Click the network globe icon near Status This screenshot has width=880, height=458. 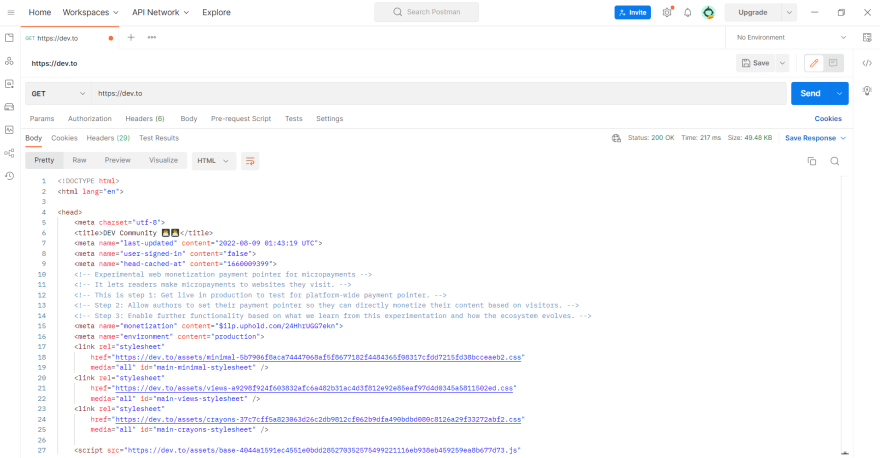[616, 138]
